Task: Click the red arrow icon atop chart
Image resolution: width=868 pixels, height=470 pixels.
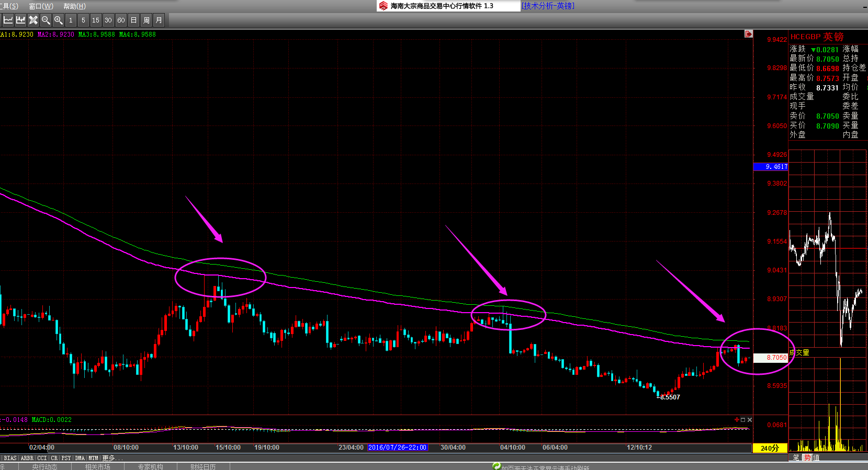Action: click(749, 34)
